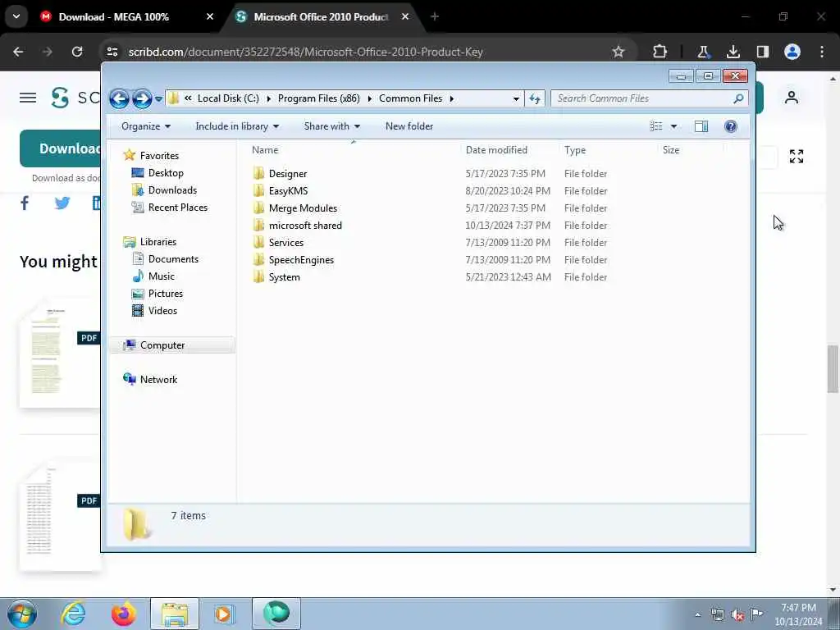Screen dimensions: 840x630
Task: Open Favorites in navigation pane
Action: pos(159,155)
